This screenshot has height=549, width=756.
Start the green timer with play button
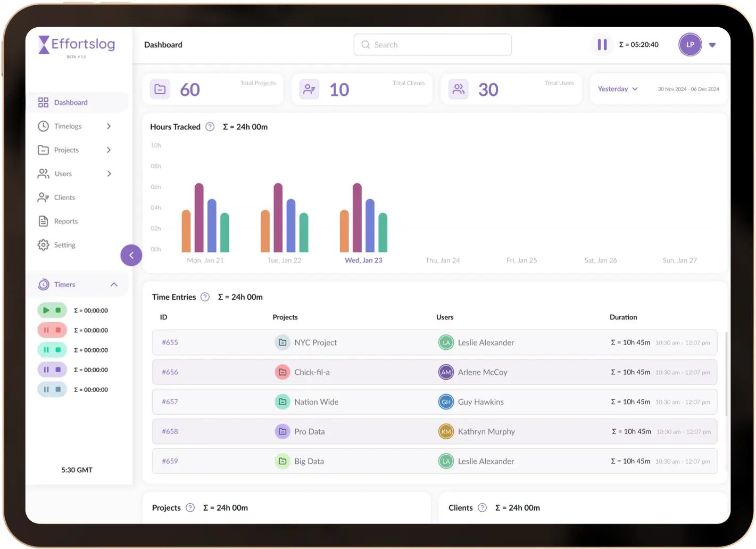[46, 310]
